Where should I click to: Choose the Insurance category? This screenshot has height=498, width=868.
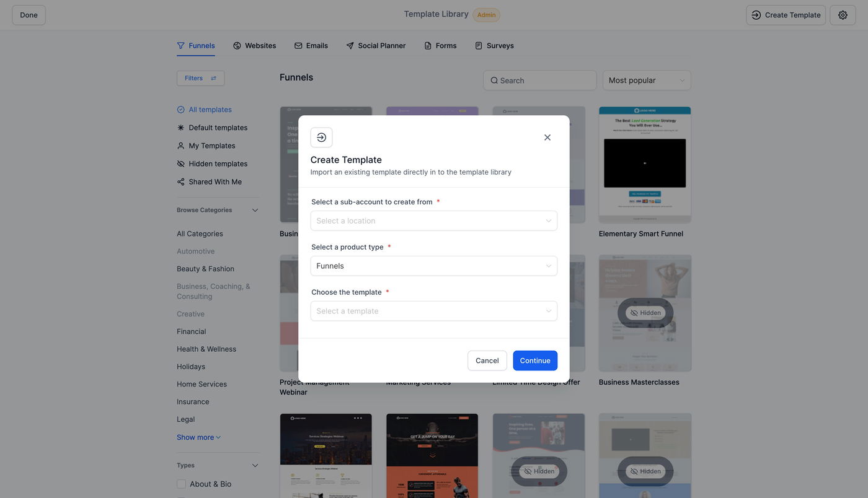[193, 401]
